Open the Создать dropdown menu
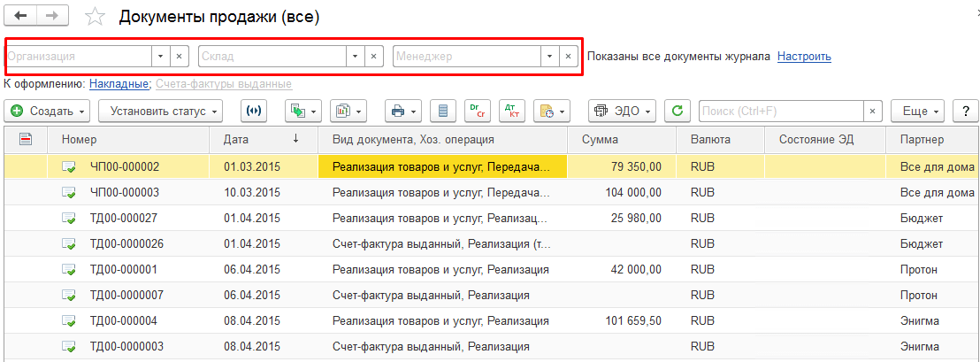The image size is (980, 362). click(48, 112)
